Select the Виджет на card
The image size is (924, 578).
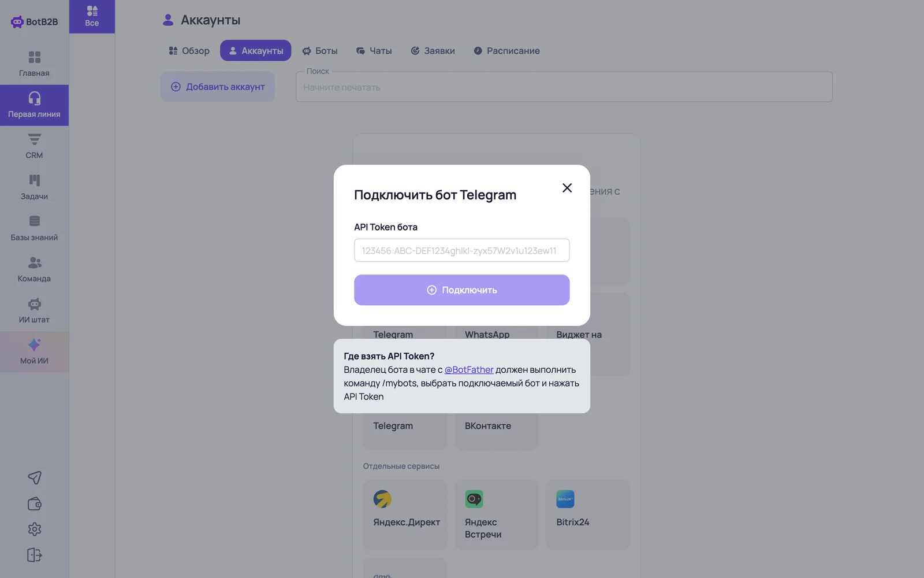coord(588,334)
